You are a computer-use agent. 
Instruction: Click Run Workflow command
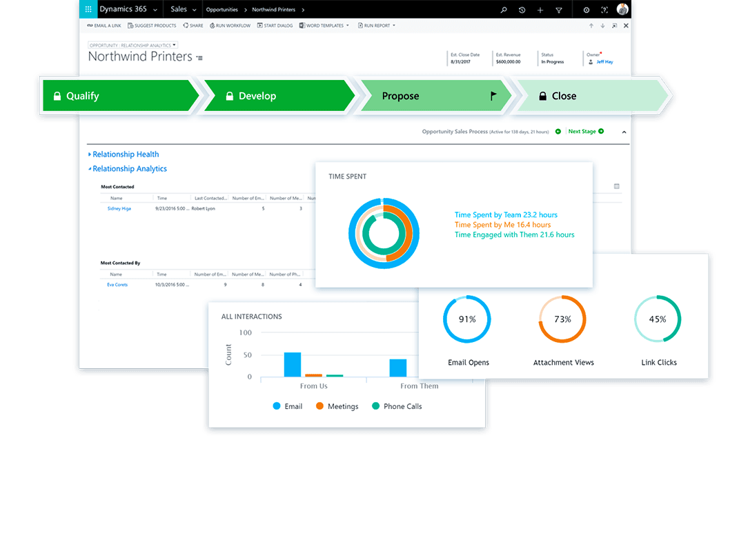pyautogui.click(x=230, y=26)
